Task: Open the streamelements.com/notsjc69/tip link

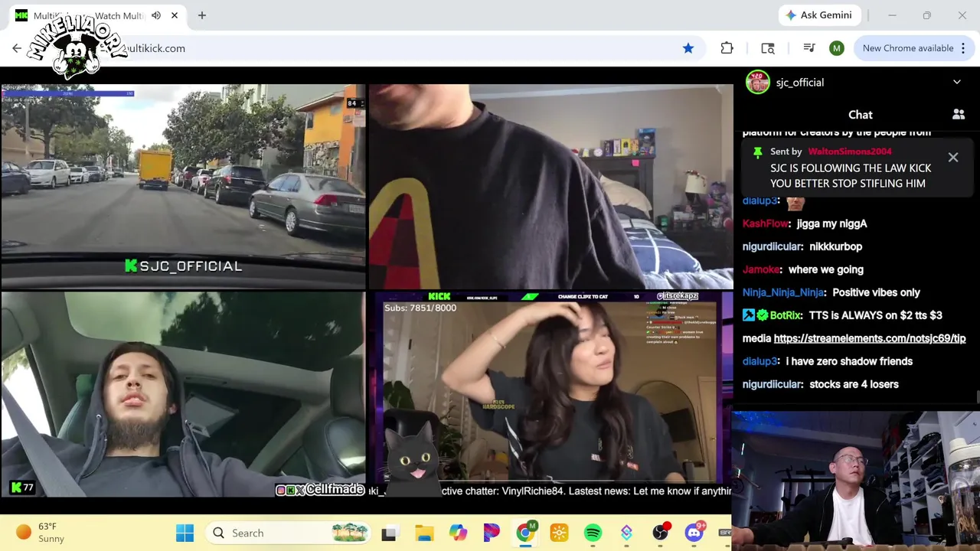Action: coord(870,338)
